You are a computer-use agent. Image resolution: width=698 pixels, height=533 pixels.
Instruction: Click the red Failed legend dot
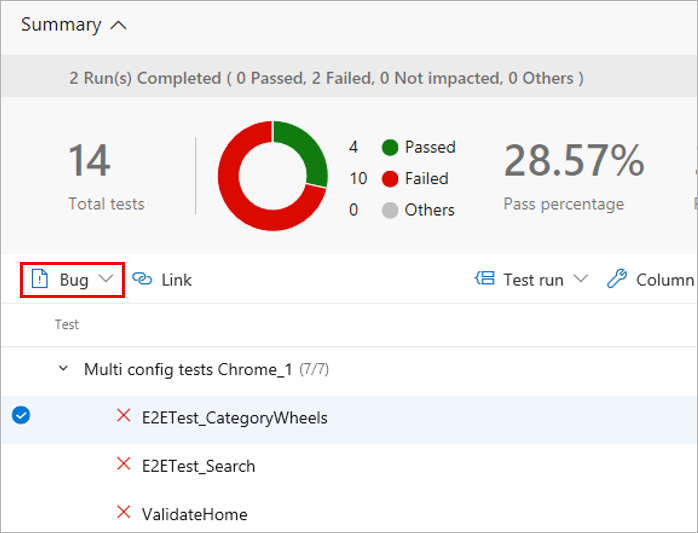[x=390, y=179]
